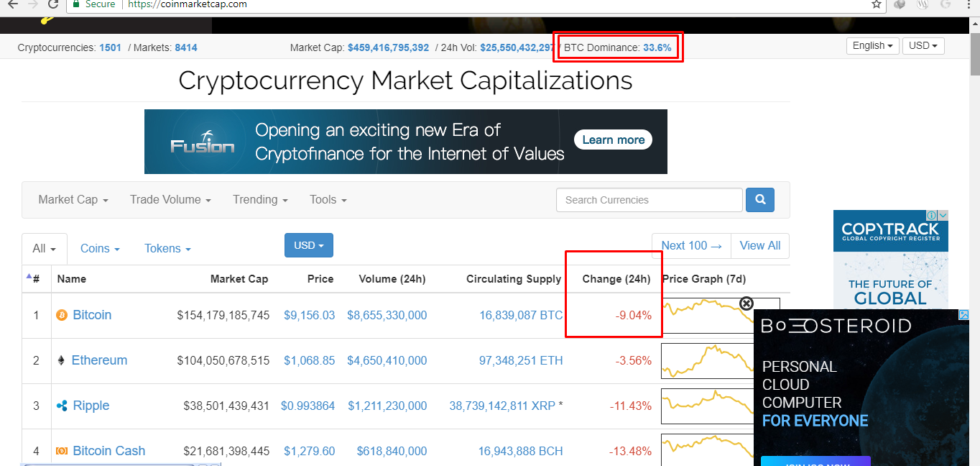Click the CopyTrack ad info icon
Image resolution: width=980 pixels, height=466 pixels.
pos(931,216)
